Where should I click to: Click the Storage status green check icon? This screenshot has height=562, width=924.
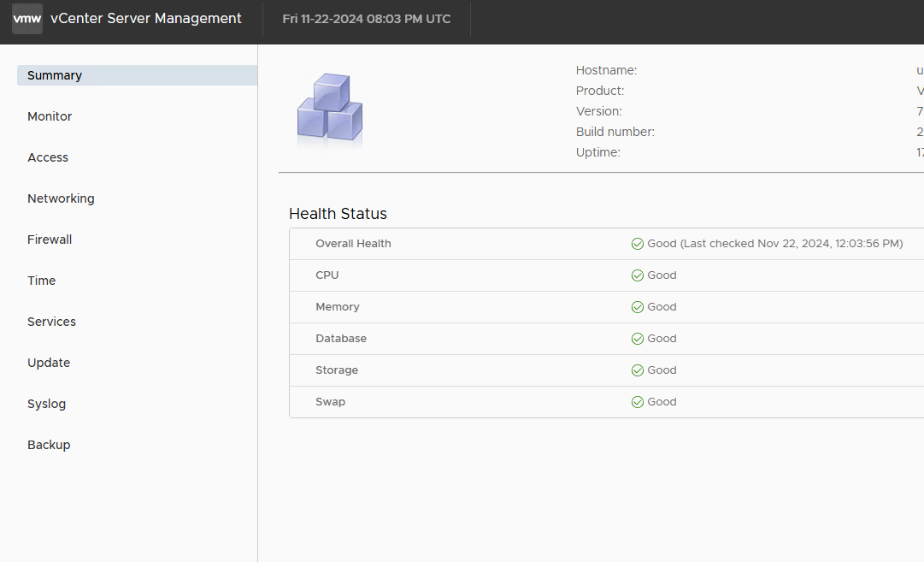pyautogui.click(x=637, y=370)
